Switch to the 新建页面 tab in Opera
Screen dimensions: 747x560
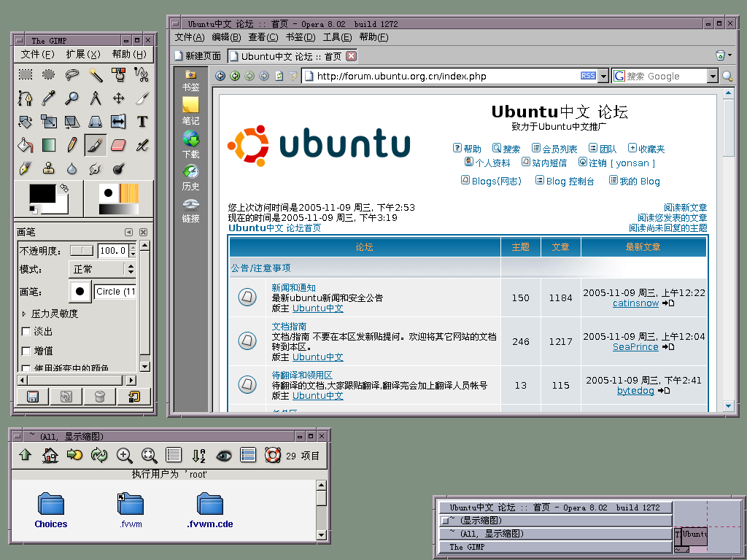(x=198, y=56)
